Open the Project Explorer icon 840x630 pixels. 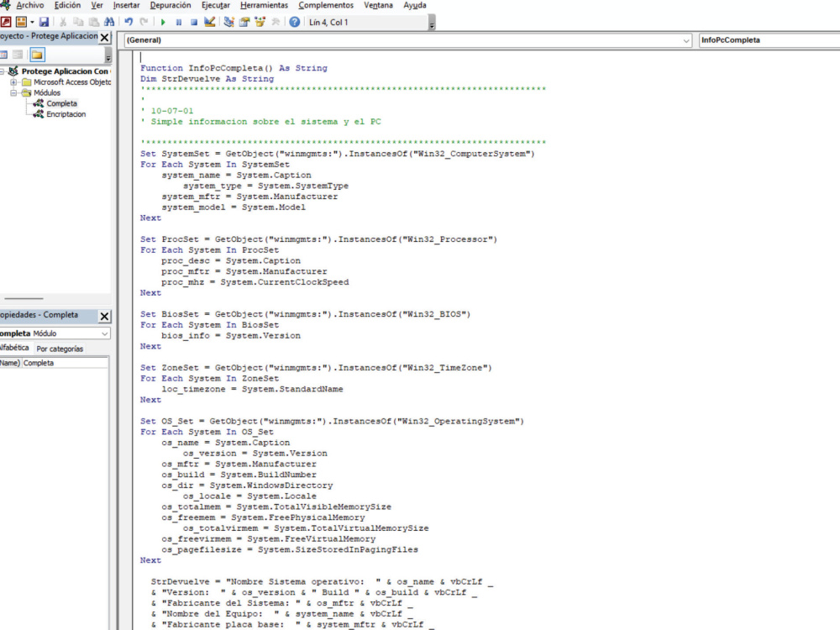[228, 22]
